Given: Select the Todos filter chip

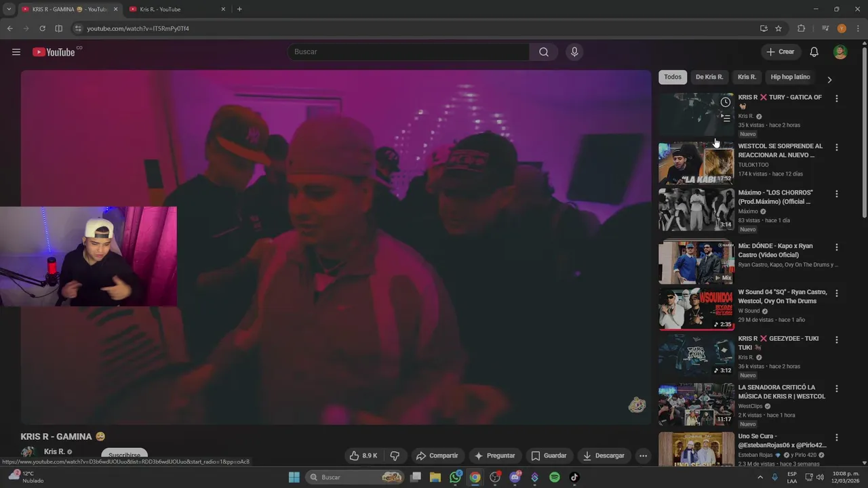Looking at the screenshot, I should click(673, 77).
